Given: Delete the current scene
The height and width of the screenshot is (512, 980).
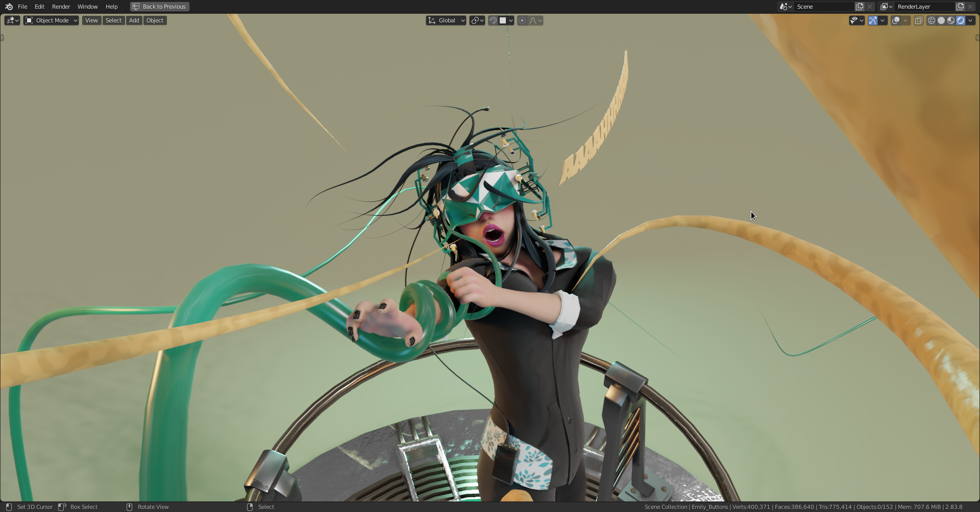Looking at the screenshot, I should [870, 7].
